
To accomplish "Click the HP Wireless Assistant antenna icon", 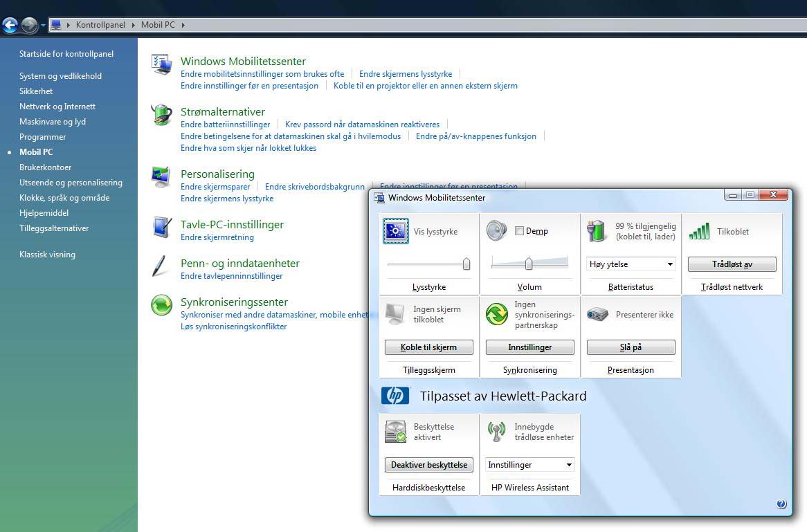I will coord(497,432).
